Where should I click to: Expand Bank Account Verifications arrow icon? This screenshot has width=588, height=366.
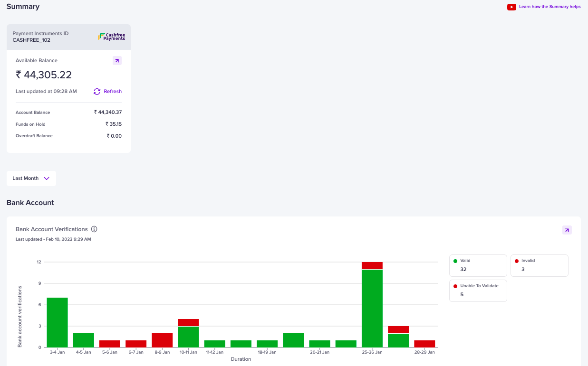tap(567, 230)
